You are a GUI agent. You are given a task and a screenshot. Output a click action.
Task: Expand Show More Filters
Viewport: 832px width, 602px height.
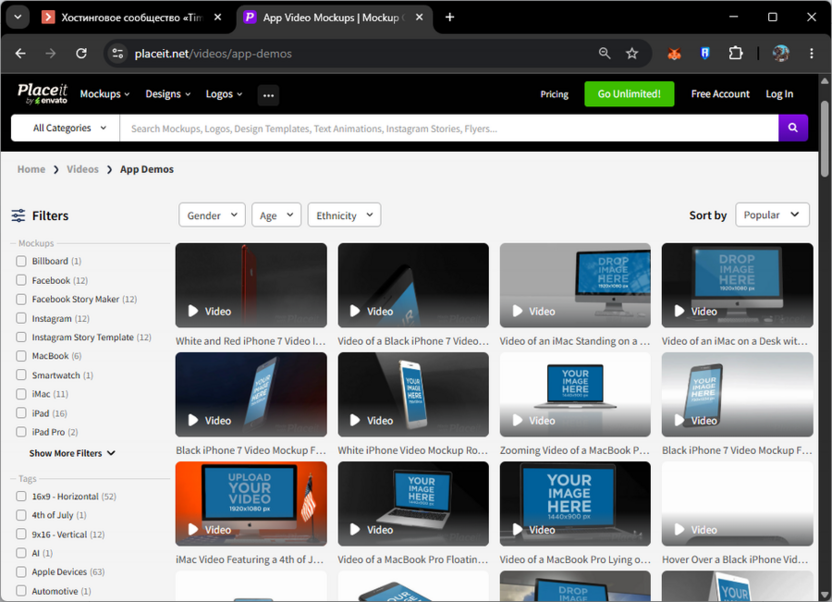[x=72, y=453]
